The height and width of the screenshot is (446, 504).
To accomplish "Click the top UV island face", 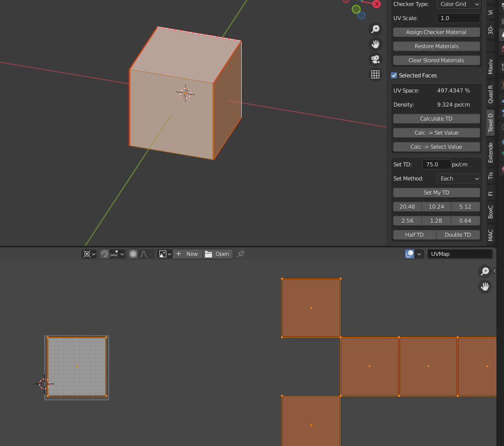I will point(311,308).
